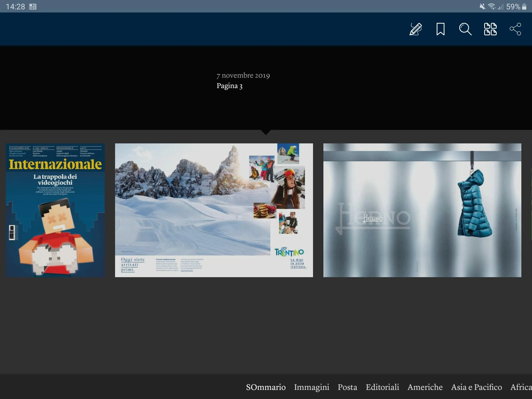Go to the Posta section
Screen dimensions: 532x399
click(x=347, y=387)
